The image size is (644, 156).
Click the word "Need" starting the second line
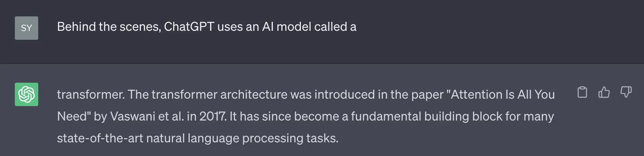point(71,117)
